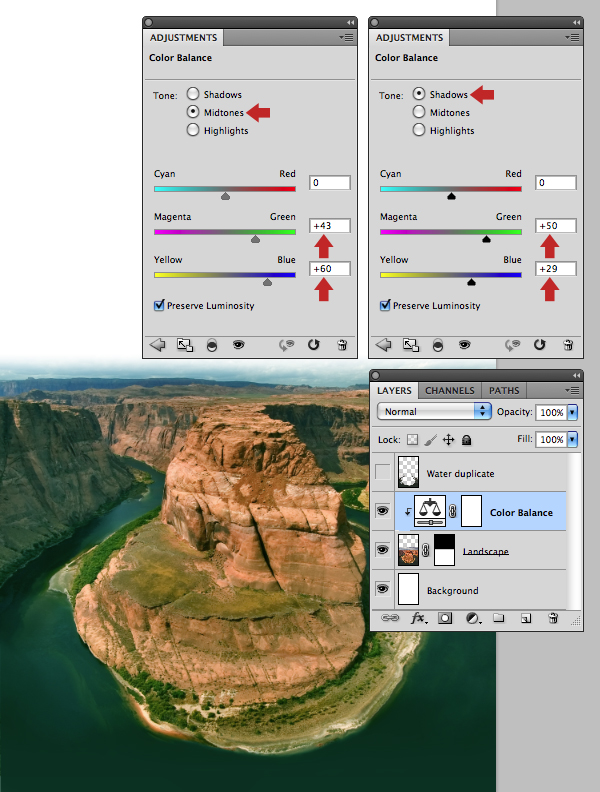Viewport: 600px width, 792px height.
Task: Click expand view icon in right Adjustments panel
Action: tap(411, 345)
